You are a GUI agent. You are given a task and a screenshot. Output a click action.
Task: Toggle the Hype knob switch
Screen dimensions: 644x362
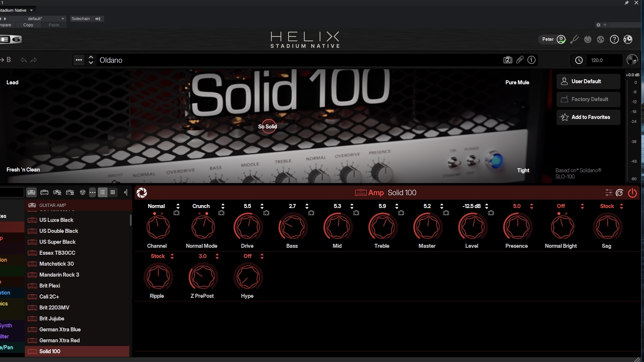[248, 277]
